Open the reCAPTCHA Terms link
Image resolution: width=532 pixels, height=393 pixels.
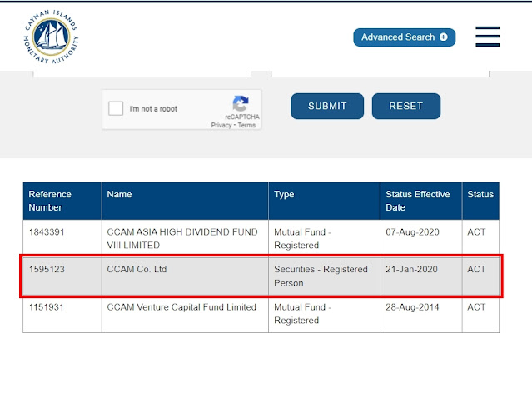(x=246, y=125)
